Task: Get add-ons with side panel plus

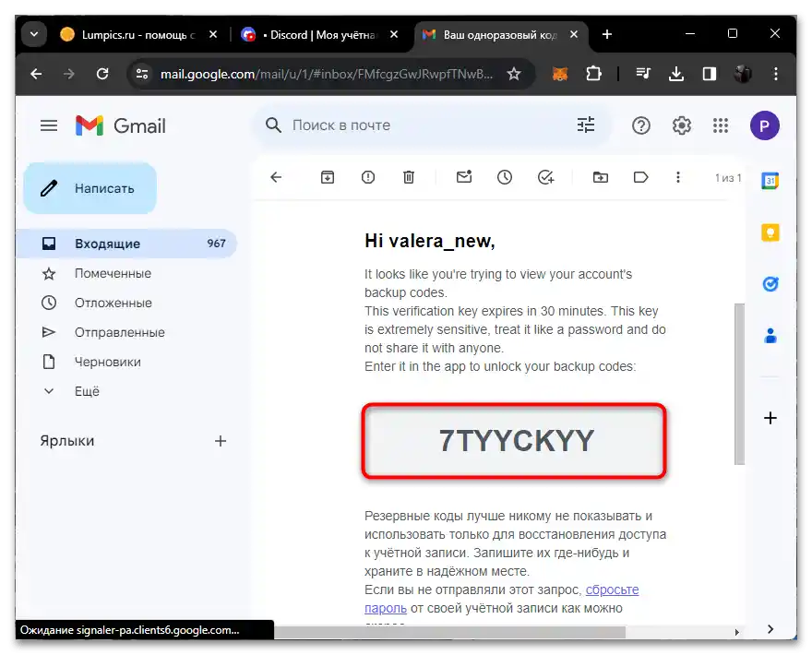Action: click(x=770, y=418)
